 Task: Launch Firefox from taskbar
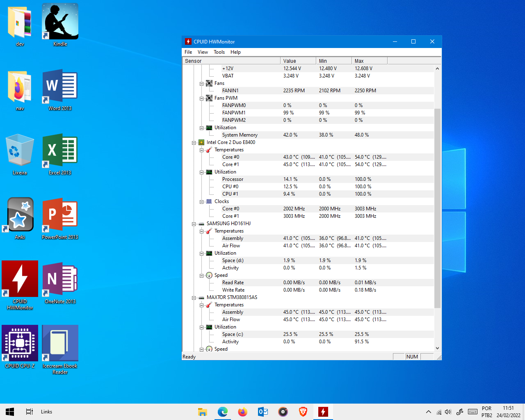tap(243, 412)
